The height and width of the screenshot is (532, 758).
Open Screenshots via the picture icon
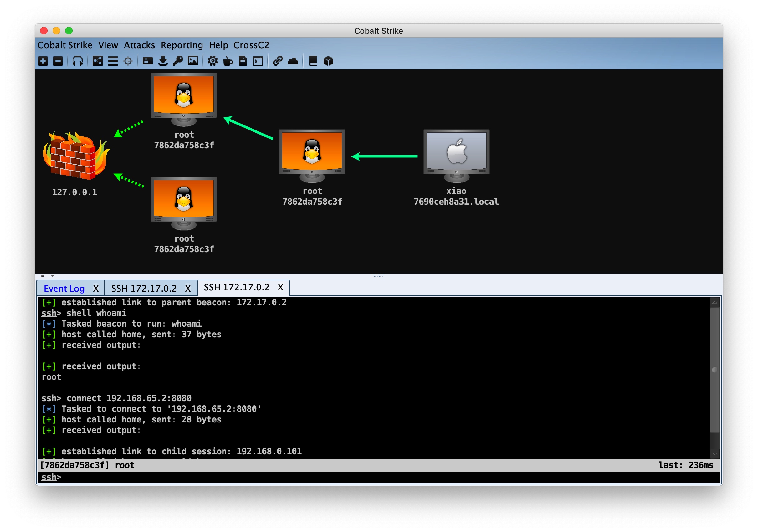193,61
